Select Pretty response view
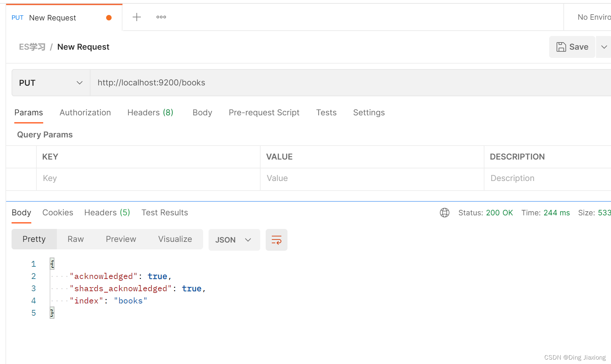Image resolution: width=611 pixels, height=364 pixels. coord(34,239)
